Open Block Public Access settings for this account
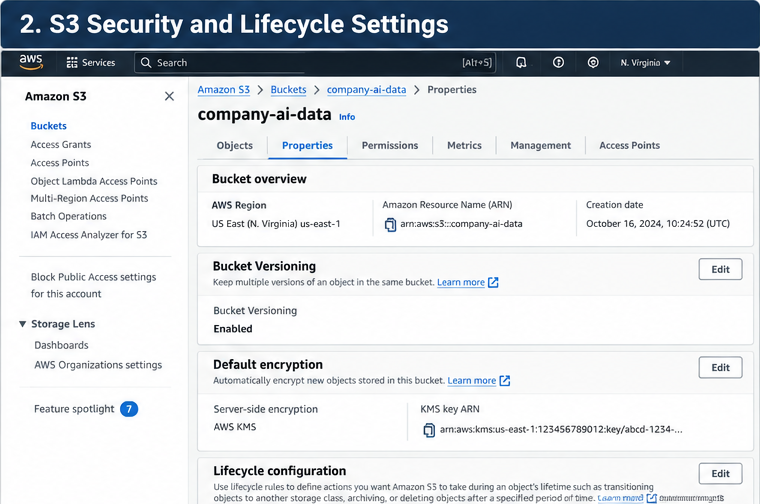Image resolution: width=760 pixels, height=504 pixels. (x=94, y=285)
